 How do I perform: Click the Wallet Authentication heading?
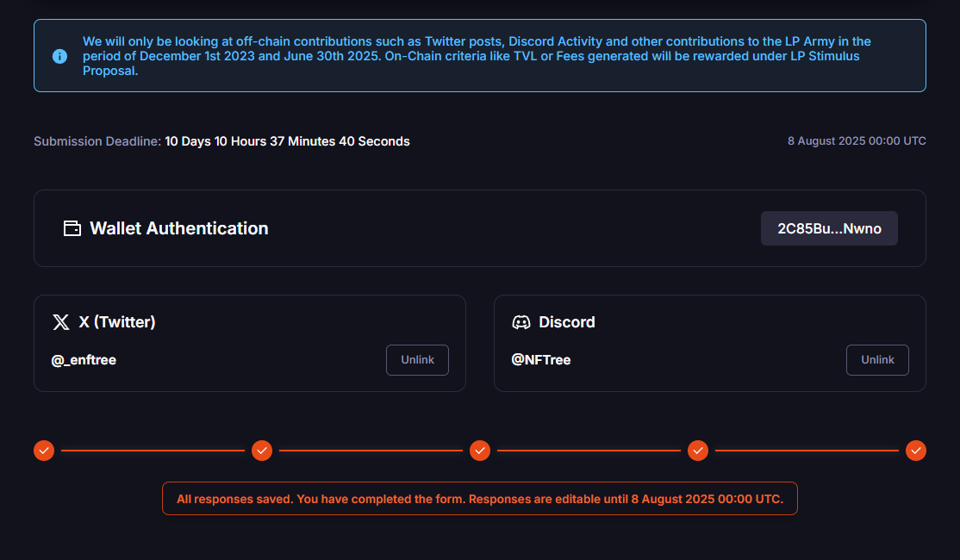coord(178,228)
